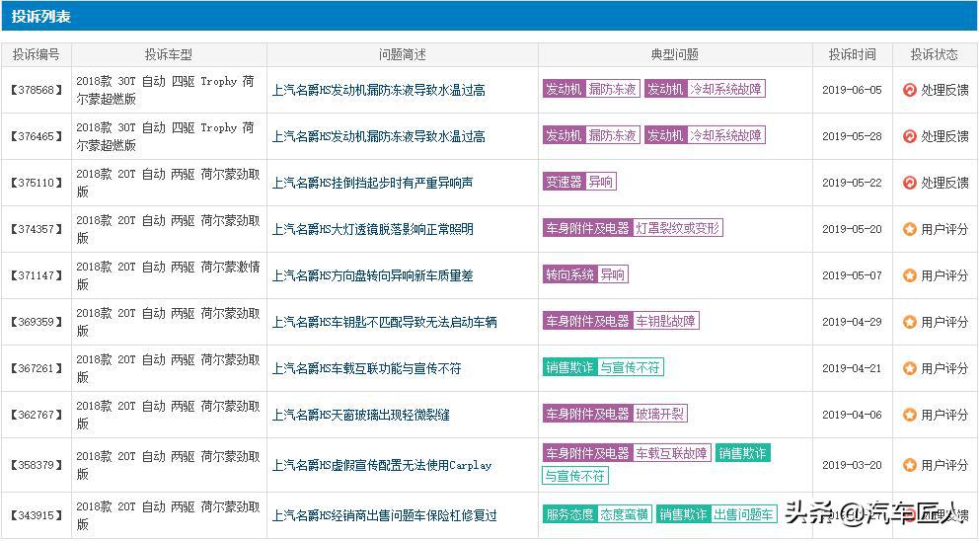
Task: Click the 转向系统 异响 tag
Action: click(x=585, y=274)
